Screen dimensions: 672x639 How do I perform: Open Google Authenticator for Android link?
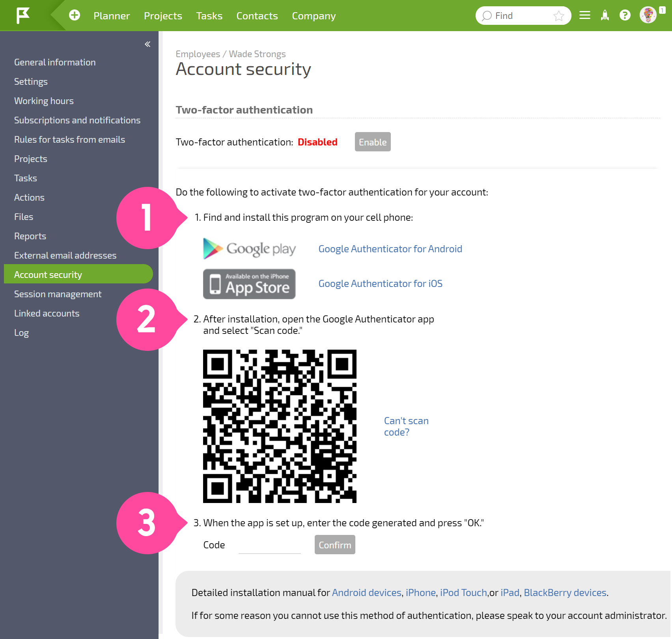(390, 249)
